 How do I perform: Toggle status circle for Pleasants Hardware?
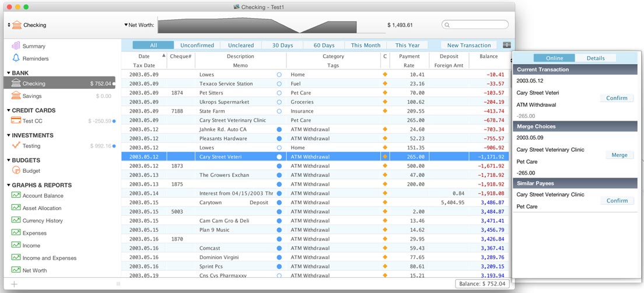279,138
